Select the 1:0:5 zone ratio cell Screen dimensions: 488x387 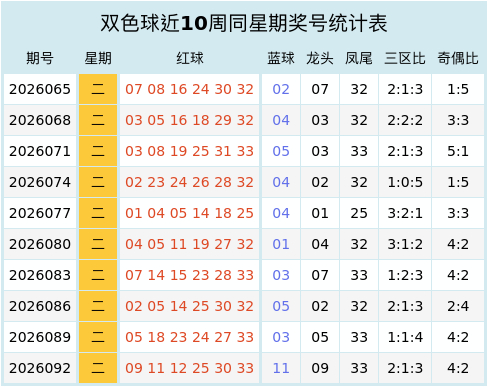[x=405, y=182]
